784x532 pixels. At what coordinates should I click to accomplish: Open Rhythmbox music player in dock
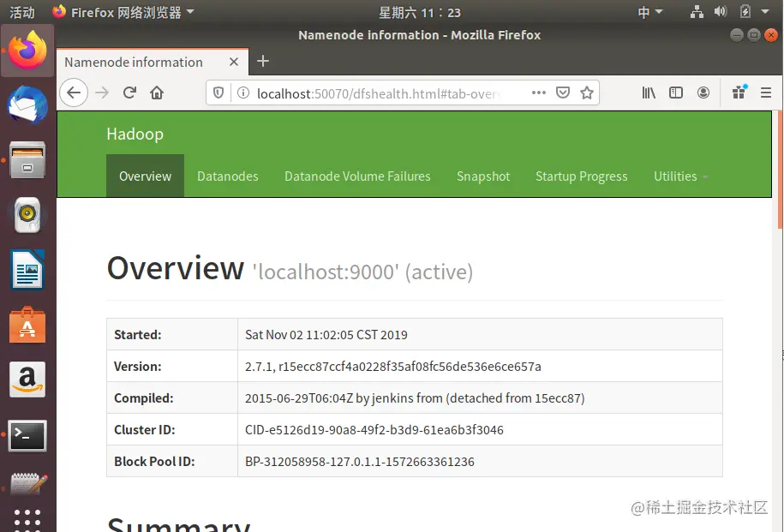point(27,214)
